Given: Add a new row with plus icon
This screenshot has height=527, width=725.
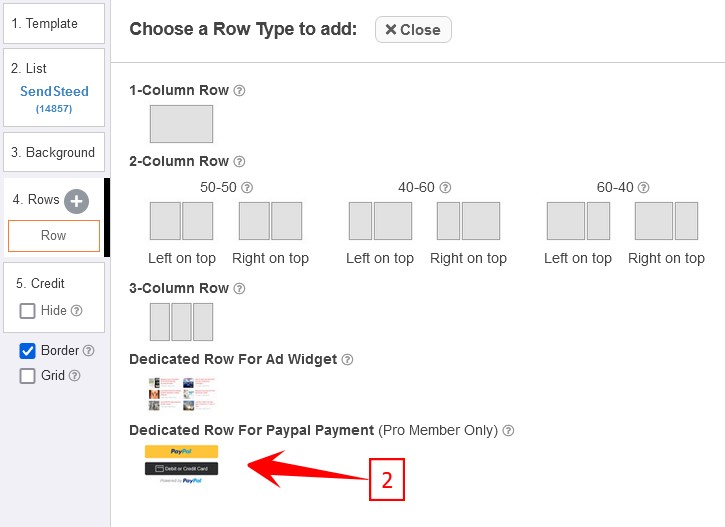Looking at the screenshot, I should [76, 202].
